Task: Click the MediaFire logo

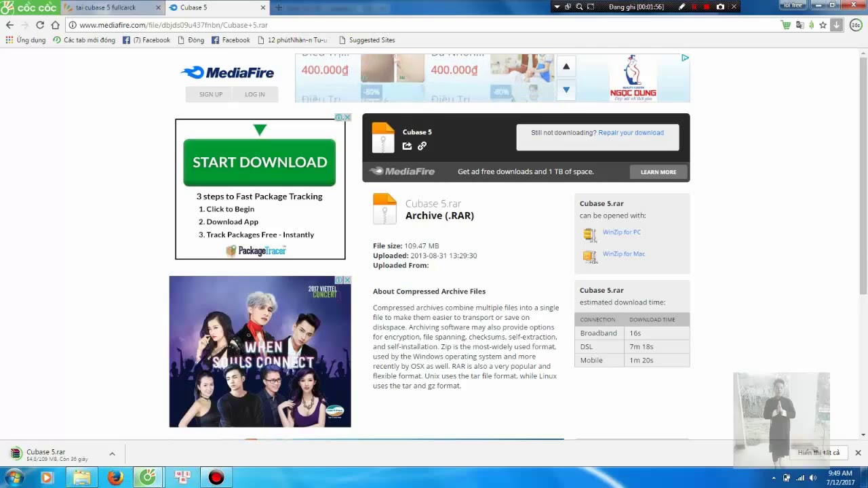Action: point(227,73)
